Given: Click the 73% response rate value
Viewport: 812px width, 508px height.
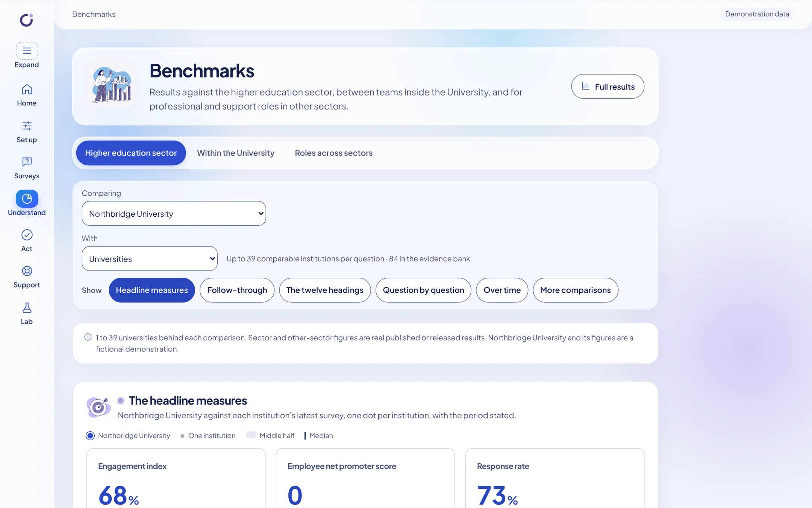Looking at the screenshot, I should [x=497, y=495].
